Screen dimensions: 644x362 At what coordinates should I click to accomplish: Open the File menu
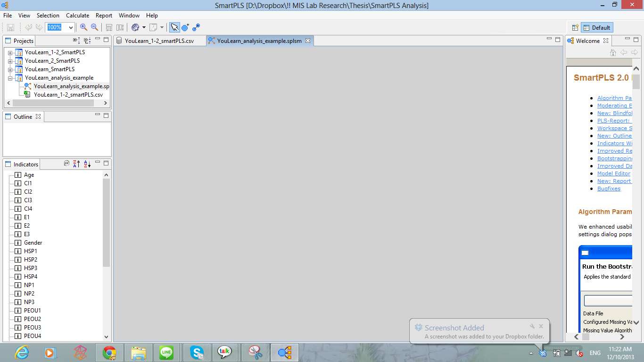[8, 16]
